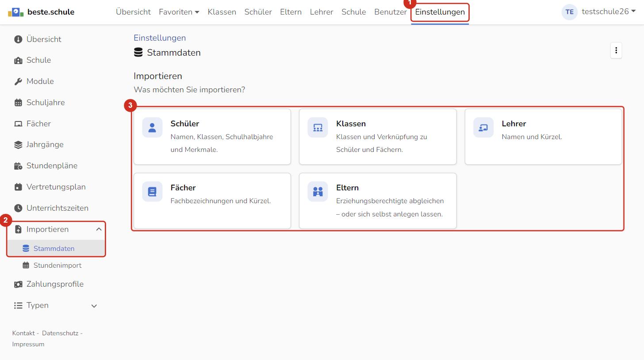Screen dimensions: 644x360
Task: Expand the Typen section chevron
Action: [94, 306]
